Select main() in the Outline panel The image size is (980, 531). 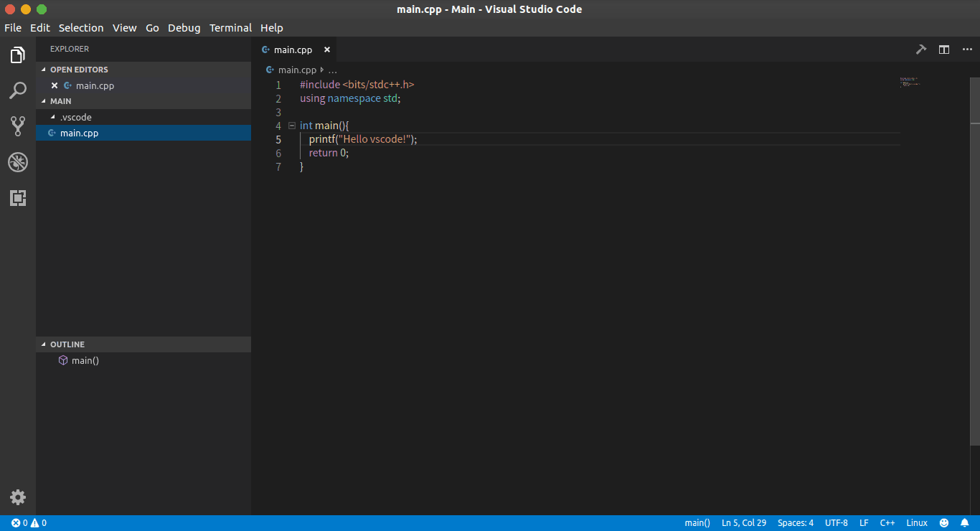tap(84, 360)
